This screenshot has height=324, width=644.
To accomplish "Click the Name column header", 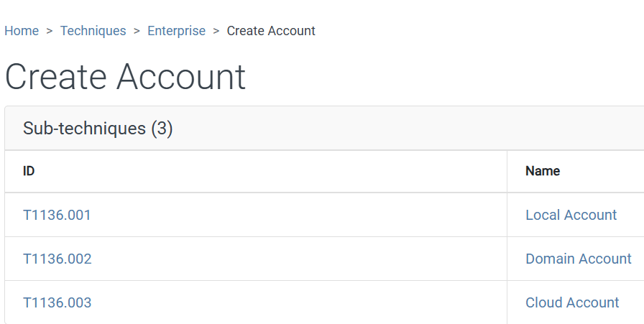I will [x=543, y=171].
